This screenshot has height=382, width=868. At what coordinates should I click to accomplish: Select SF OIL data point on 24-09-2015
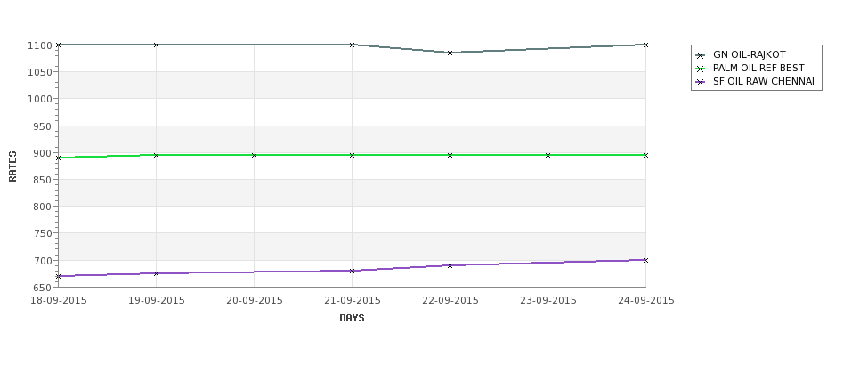tap(645, 260)
